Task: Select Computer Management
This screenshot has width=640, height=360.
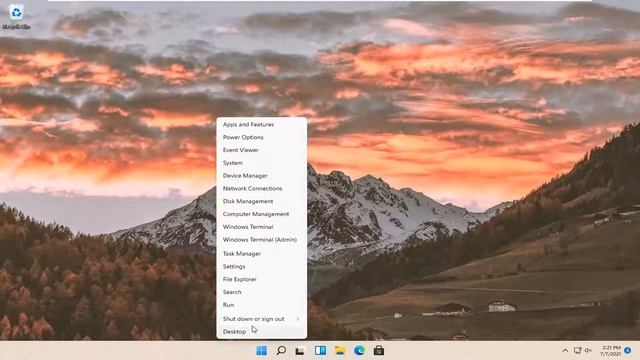Action: (x=262, y=214)
